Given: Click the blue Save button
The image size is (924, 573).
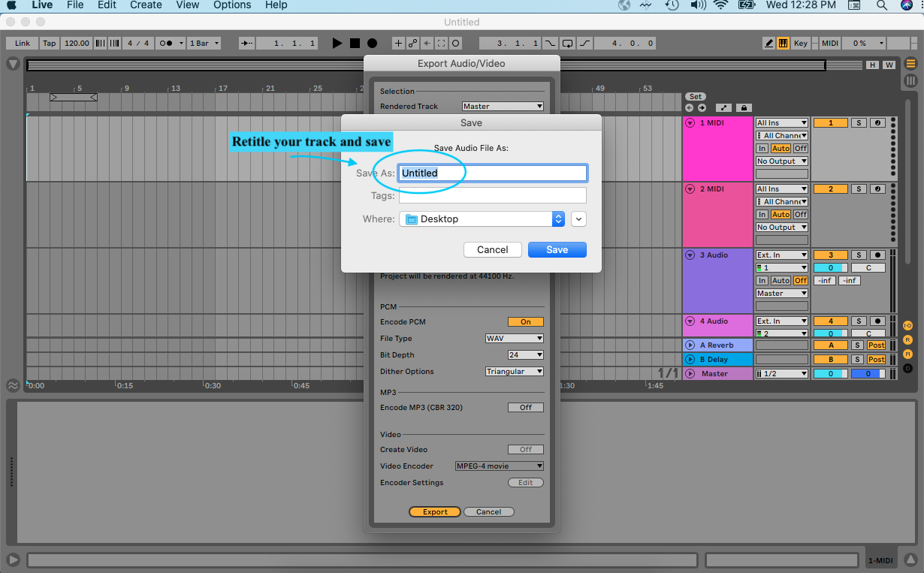Looking at the screenshot, I should tap(557, 250).
